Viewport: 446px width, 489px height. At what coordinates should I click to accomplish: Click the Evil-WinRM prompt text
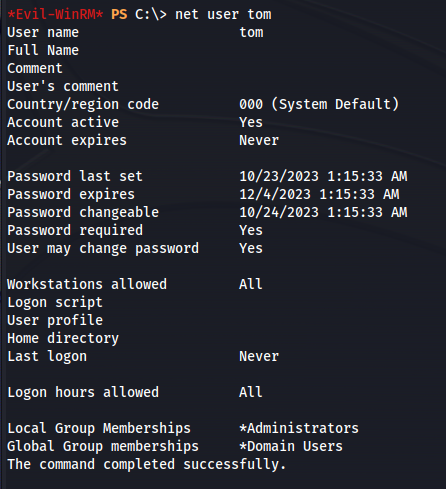point(55,15)
